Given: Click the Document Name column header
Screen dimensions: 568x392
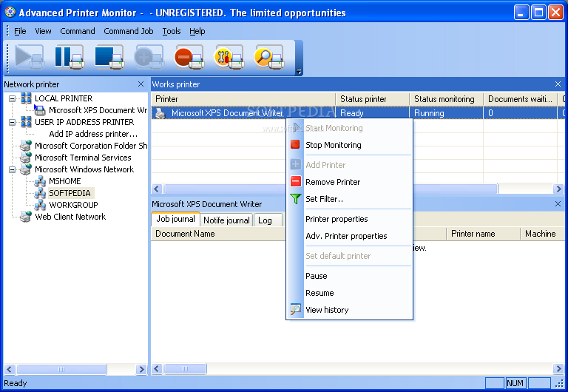Looking at the screenshot, I should [x=219, y=234].
